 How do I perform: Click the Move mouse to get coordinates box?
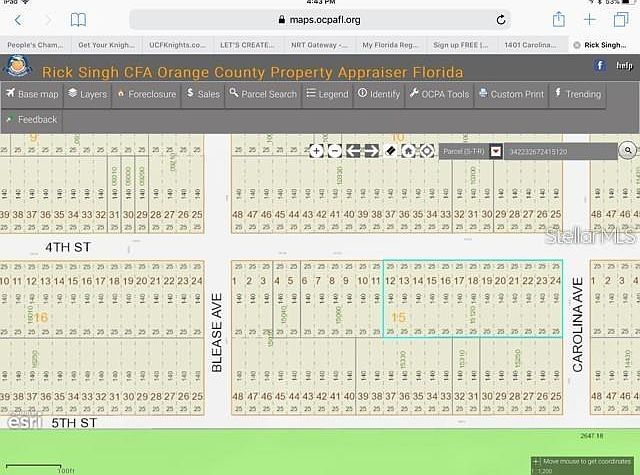coord(584,465)
